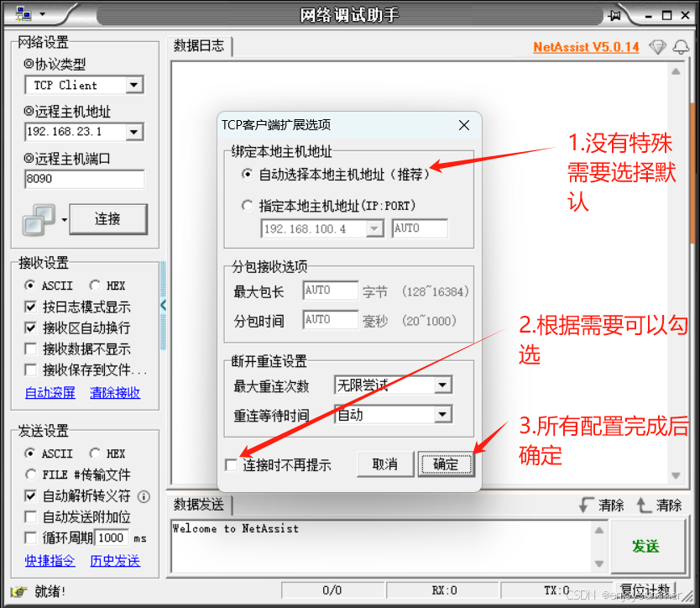
Task: Select ASCII in 接收设置
Action: point(30,285)
